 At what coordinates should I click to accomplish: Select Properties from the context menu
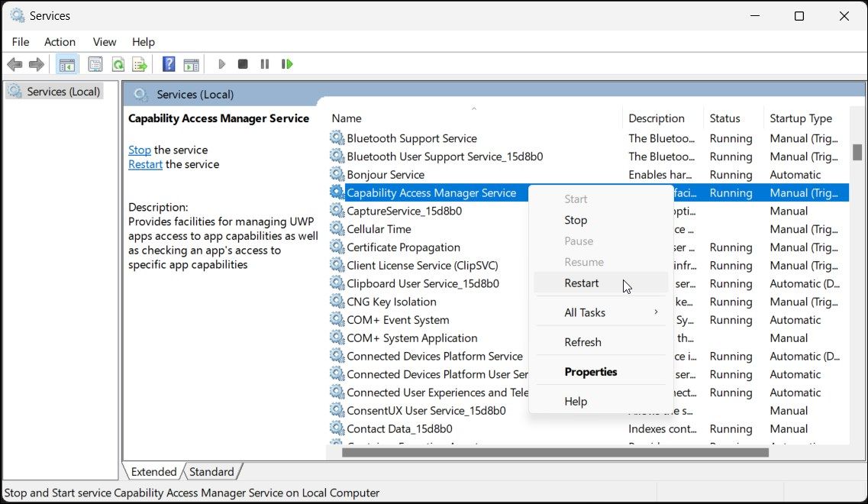tap(590, 372)
